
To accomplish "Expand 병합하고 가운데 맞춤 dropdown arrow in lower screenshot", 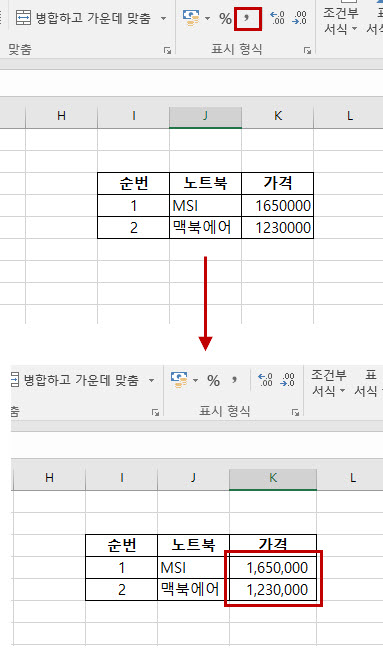I will pyautogui.click(x=151, y=381).
